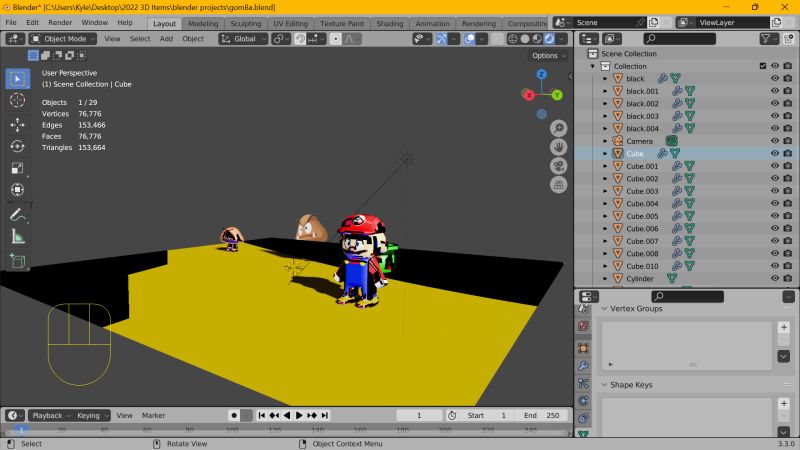Image resolution: width=800 pixels, height=450 pixels.
Task: Expand the black.003 tree row
Action: point(605,116)
